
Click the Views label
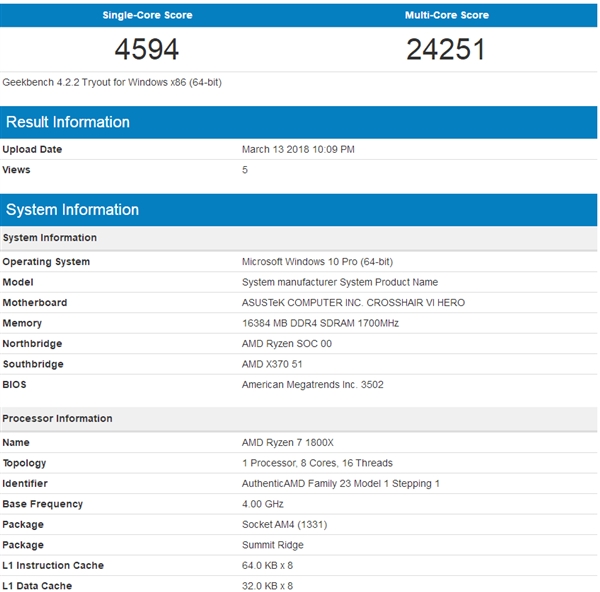point(16,170)
